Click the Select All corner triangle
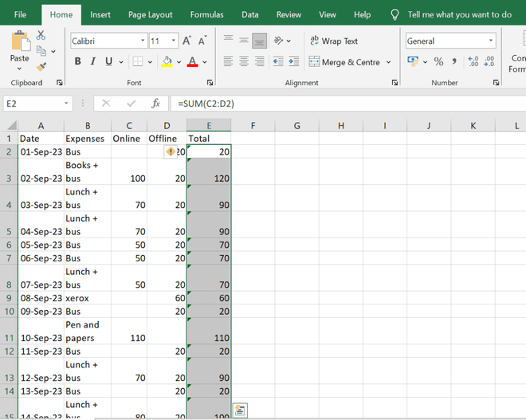 pos(12,125)
